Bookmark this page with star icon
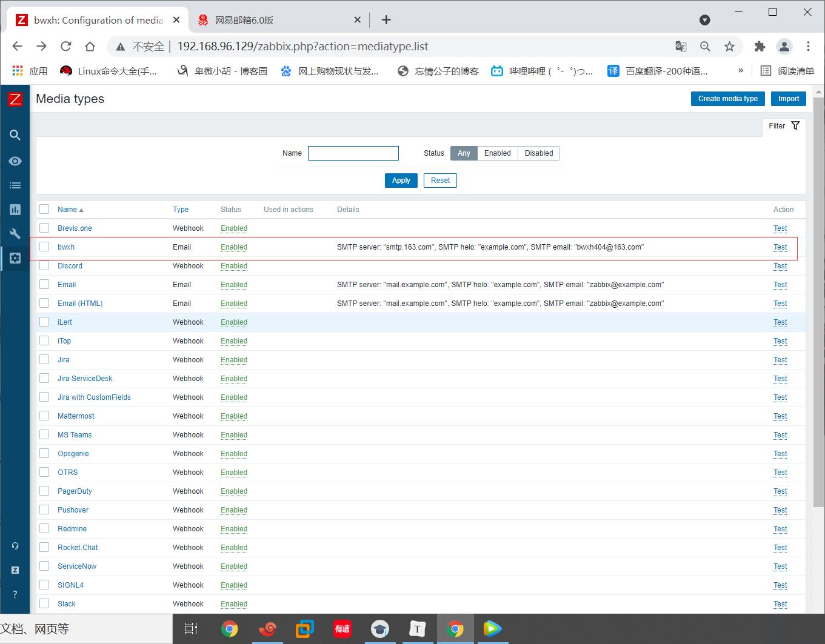The width and height of the screenshot is (825, 644). tap(729, 46)
